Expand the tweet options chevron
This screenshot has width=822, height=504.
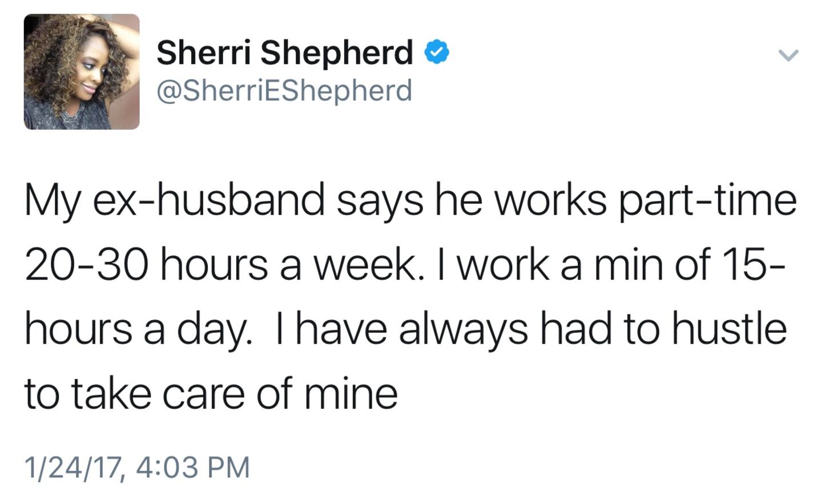pyautogui.click(x=788, y=55)
